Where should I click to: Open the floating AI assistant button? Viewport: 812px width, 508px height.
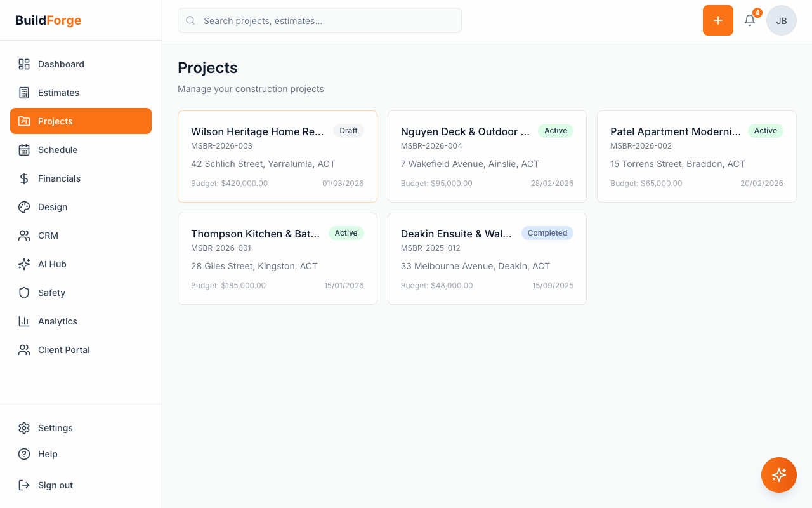[x=779, y=475]
